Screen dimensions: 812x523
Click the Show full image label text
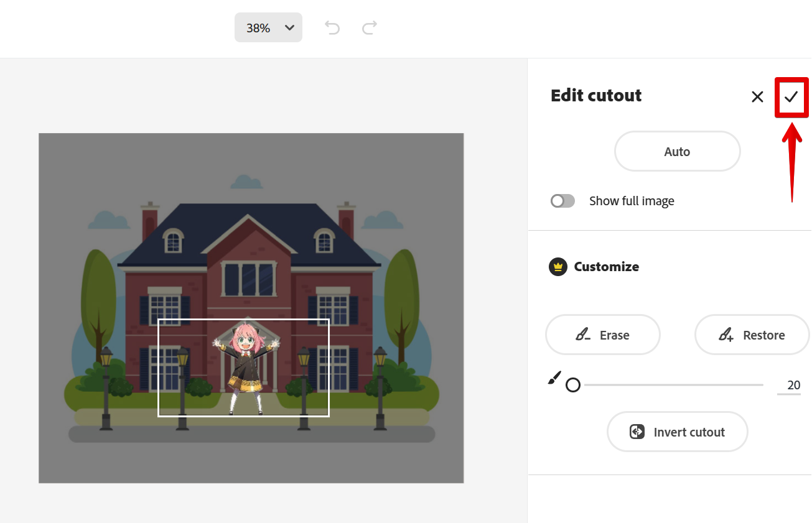[x=632, y=201]
